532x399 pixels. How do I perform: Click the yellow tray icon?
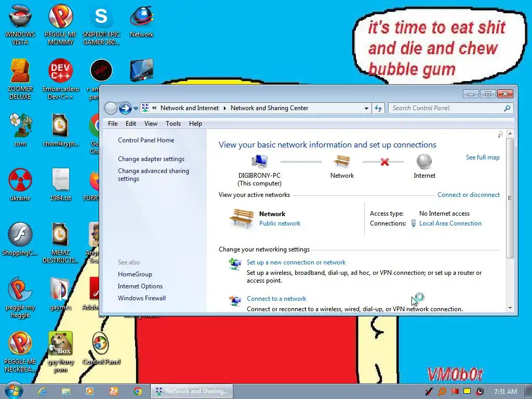pyautogui.click(x=467, y=391)
